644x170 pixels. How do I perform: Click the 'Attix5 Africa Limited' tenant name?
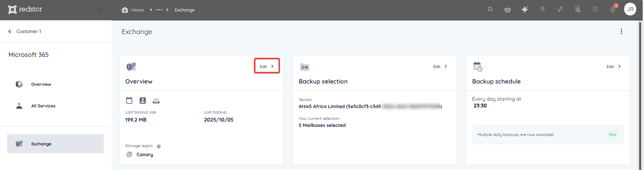click(321, 106)
